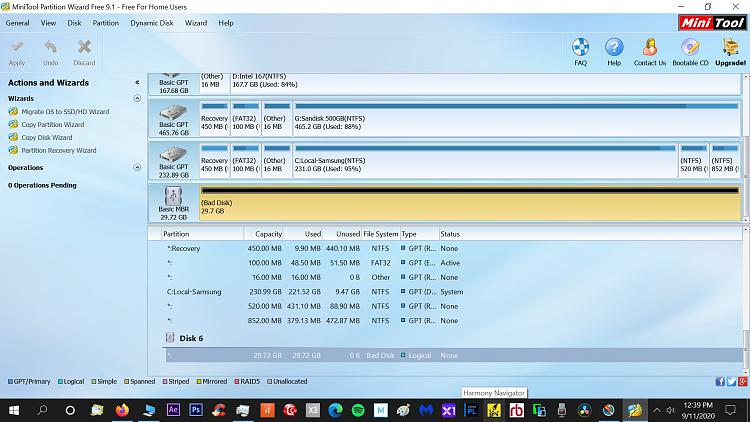Click the taskbar search magnifier

point(42,410)
